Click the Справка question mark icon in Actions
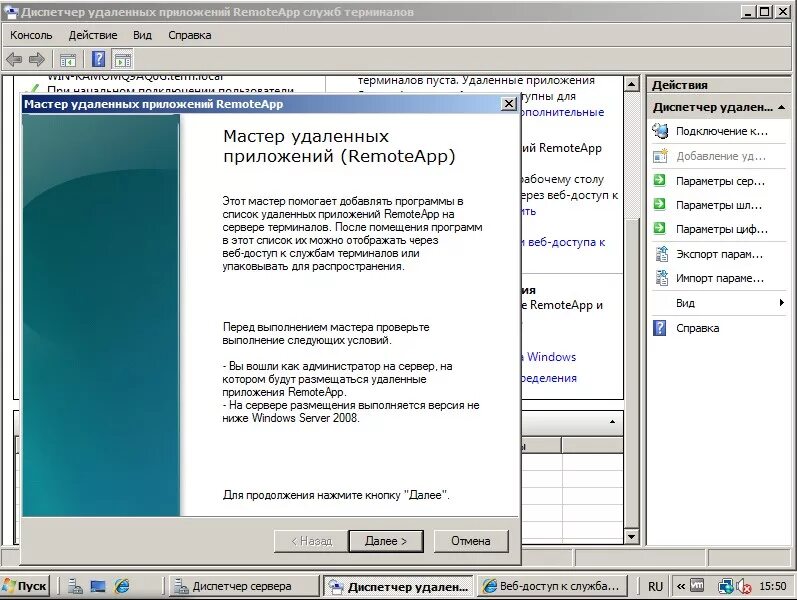Viewport: 797px width, 600px height. click(660, 328)
